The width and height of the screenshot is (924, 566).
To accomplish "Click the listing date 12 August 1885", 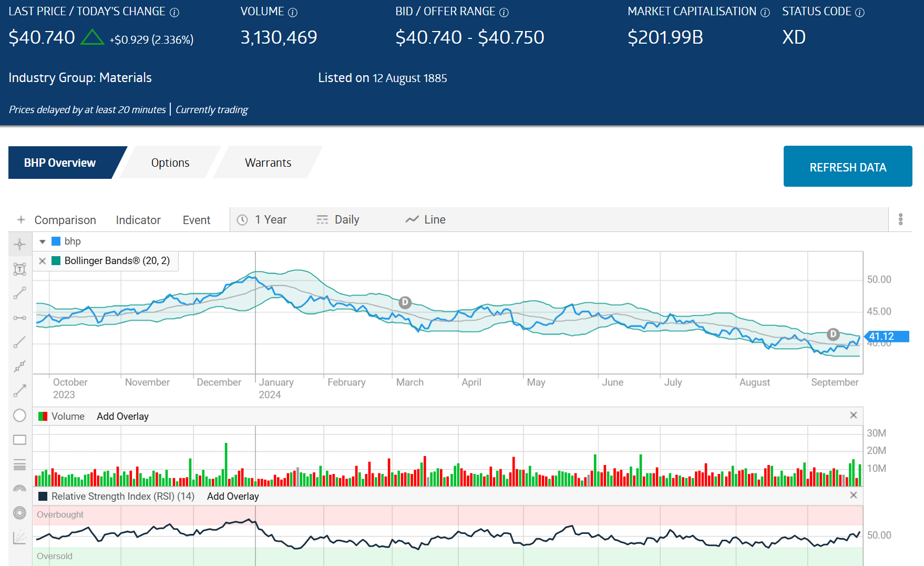I will 410,78.
